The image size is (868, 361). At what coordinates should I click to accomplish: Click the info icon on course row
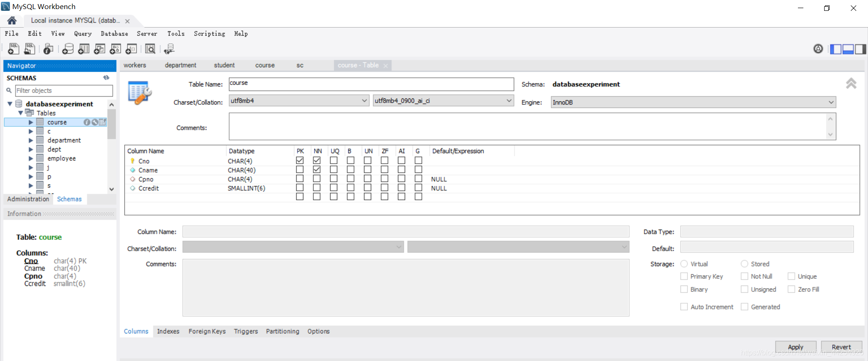tap(87, 122)
